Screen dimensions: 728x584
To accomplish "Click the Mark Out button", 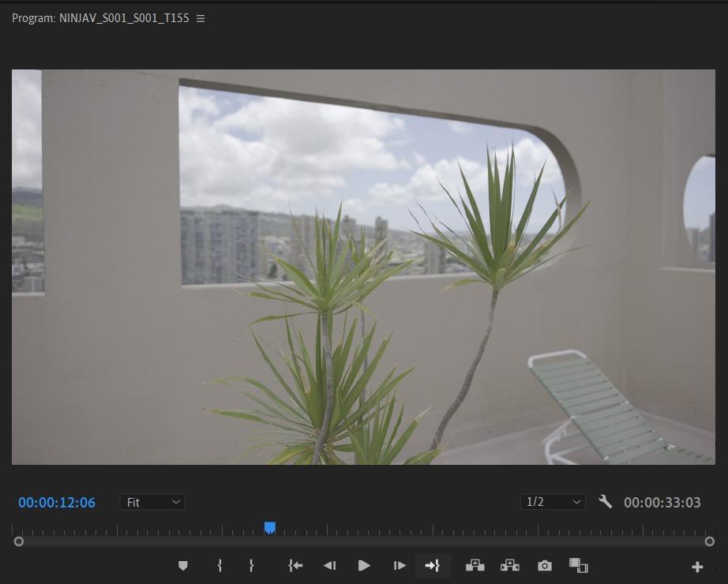I will 251,565.
